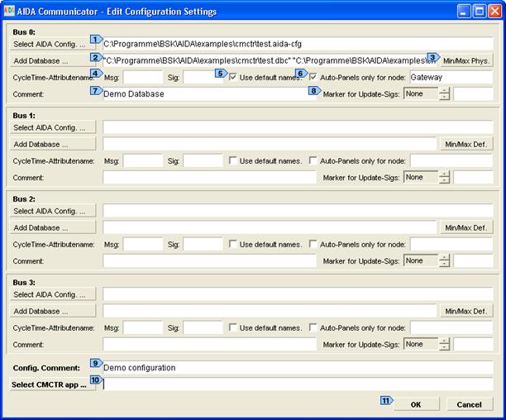The image size is (506, 420).
Task: Click Bus 1 database path field
Action: coord(270,144)
